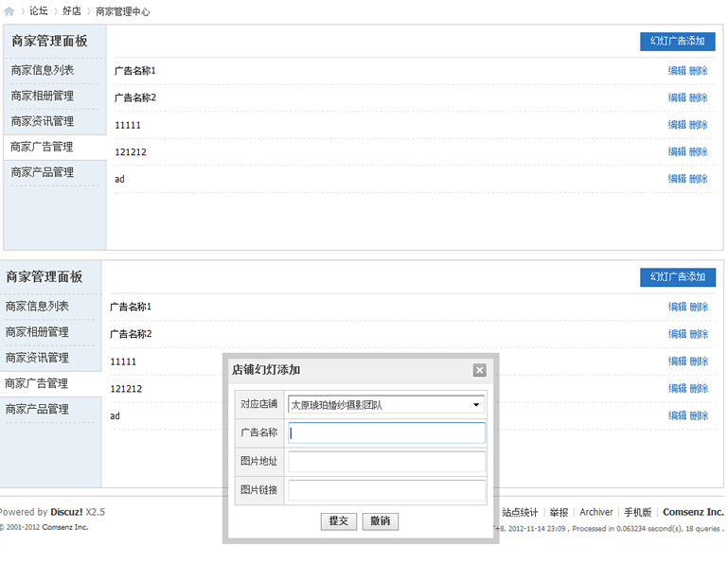Edit the 'ad' row in bottom panel
This screenshot has height=564, width=728.
point(678,415)
